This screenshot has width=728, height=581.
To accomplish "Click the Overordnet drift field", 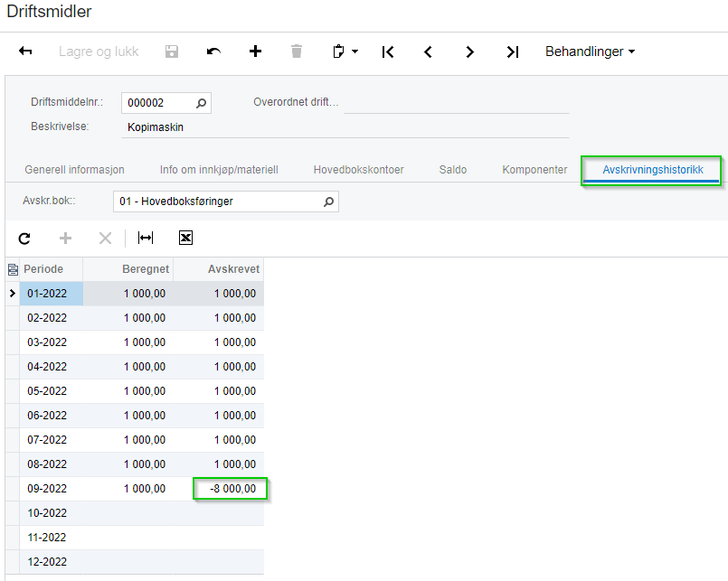I will (x=457, y=103).
